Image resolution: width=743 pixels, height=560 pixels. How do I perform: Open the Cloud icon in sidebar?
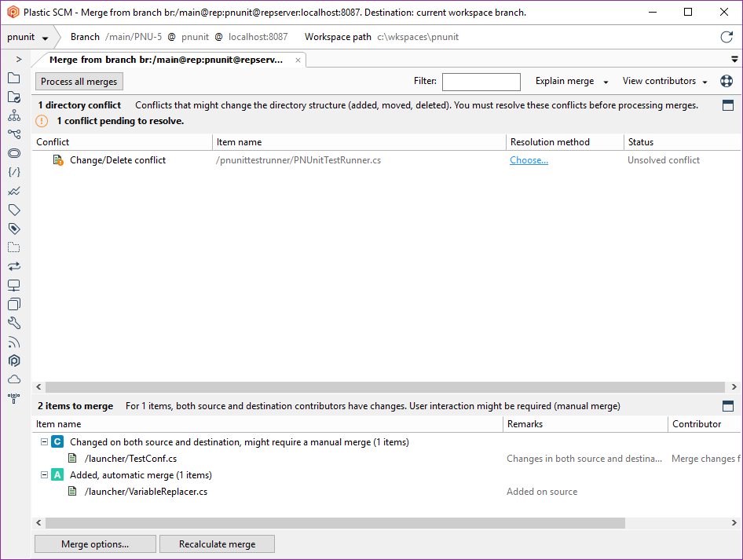[x=14, y=379]
